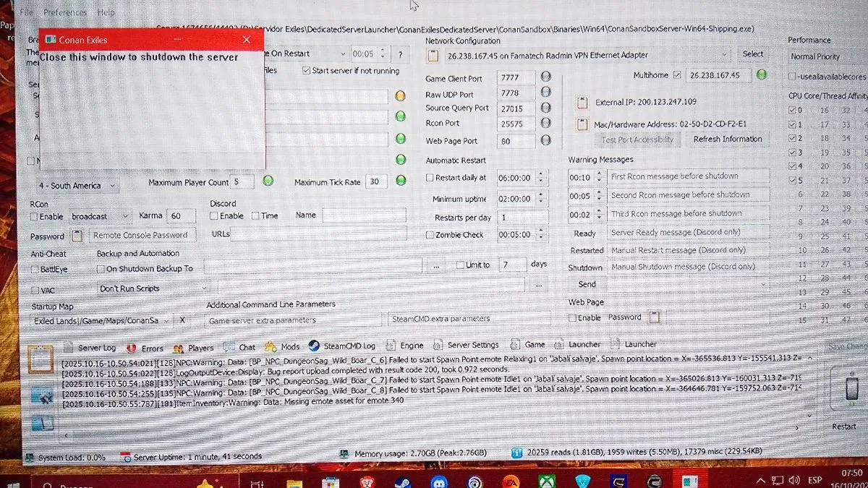
Task: Switch to the Server Log tab
Action: coord(89,348)
